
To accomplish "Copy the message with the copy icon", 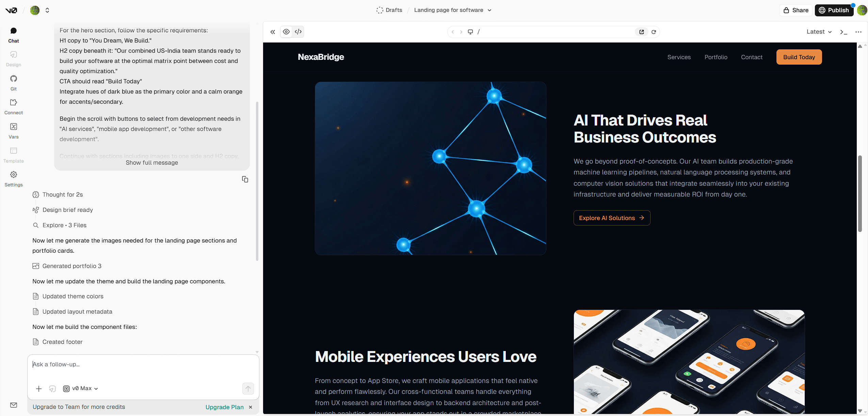I will tap(245, 179).
